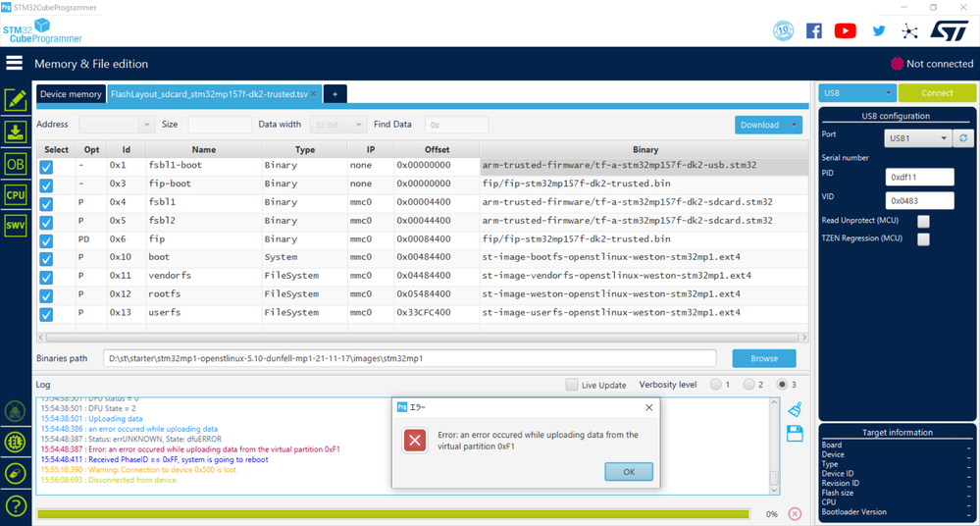The width and height of the screenshot is (980, 526).
Task: Cancel the operation with the red X icon
Action: pos(795,513)
